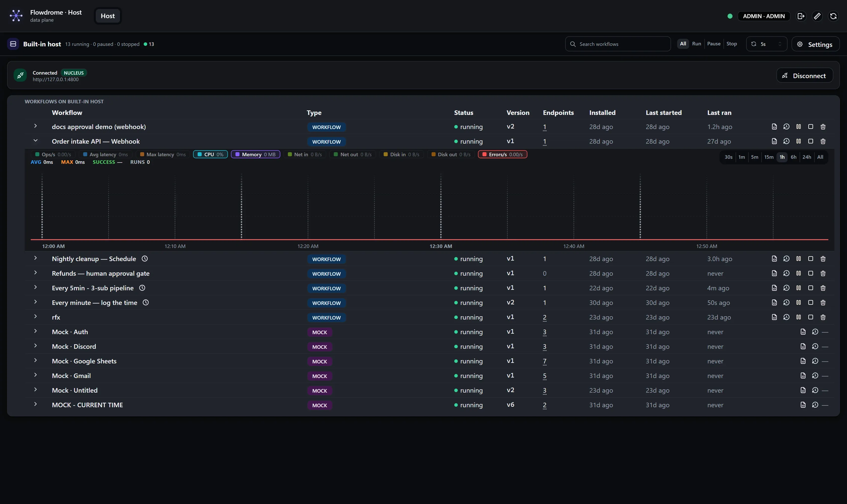Viewport: 847px width, 504px height.
Task: Expand the Mock · Untitled row
Action: pos(35,390)
